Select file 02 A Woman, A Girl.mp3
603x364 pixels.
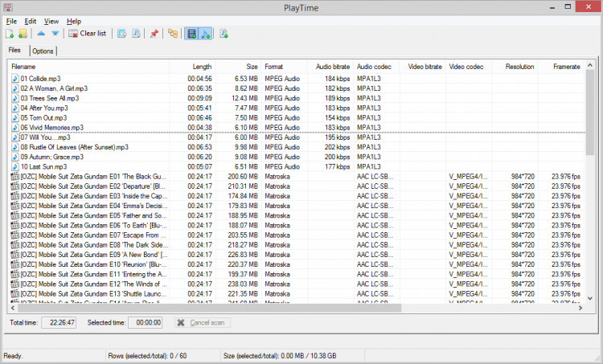pos(54,88)
